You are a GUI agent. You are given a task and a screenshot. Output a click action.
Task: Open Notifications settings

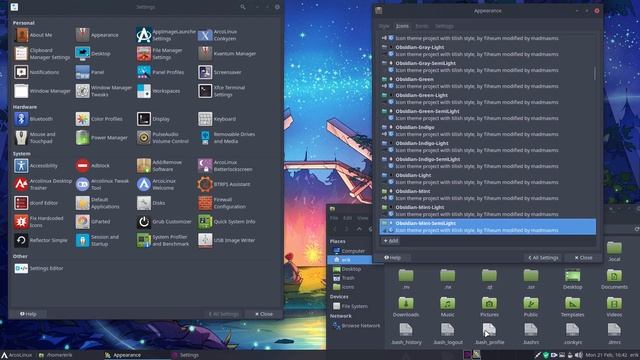pyautogui.click(x=37, y=72)
